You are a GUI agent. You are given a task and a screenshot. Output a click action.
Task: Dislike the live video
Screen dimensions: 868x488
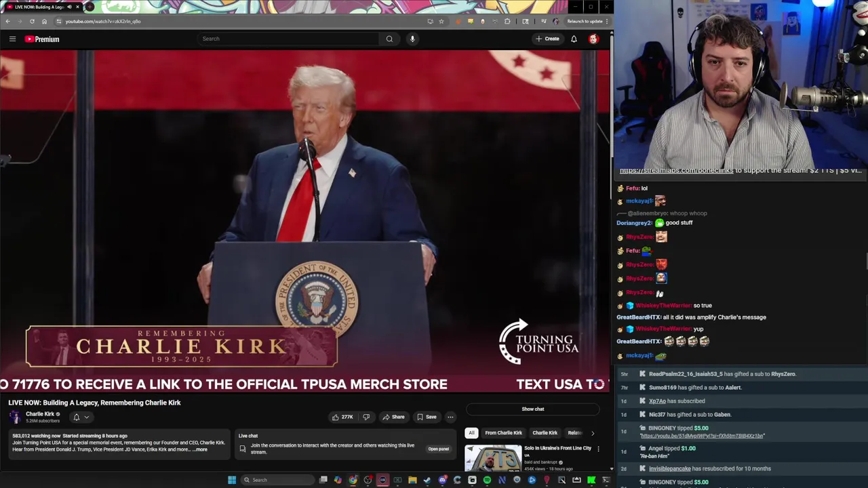click(x=366, y=417)
